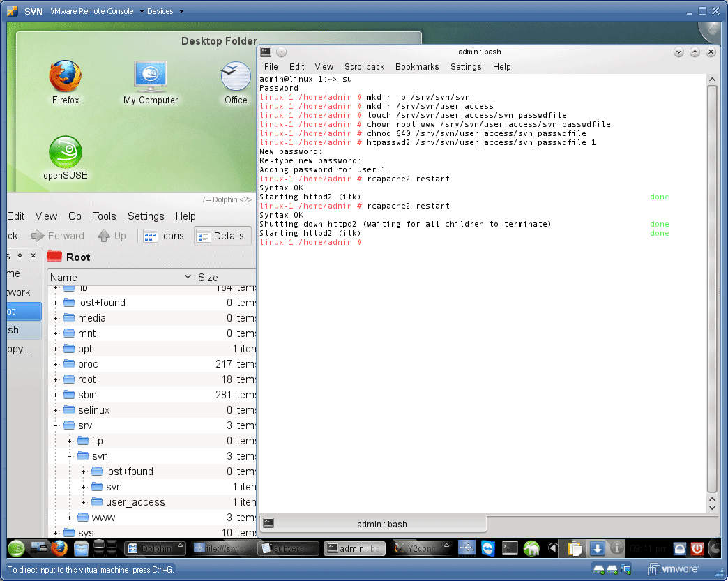The width and height of the screenshot is (728, 581).
Task: Click the terminal prompt line at bottom
Action: coord(311,242)
